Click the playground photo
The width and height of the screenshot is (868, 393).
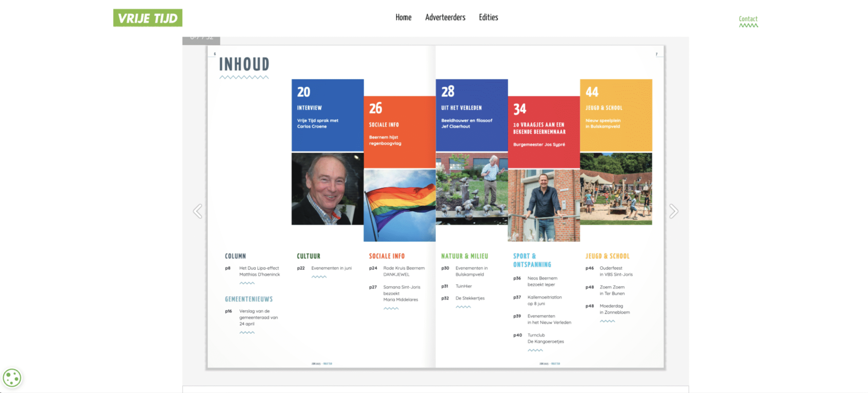(x=615, y=189)
